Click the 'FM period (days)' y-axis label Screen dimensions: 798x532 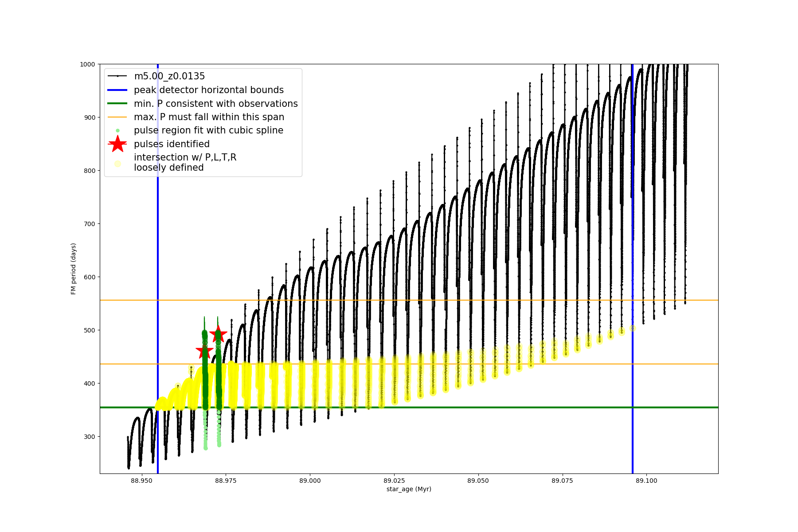74,269
